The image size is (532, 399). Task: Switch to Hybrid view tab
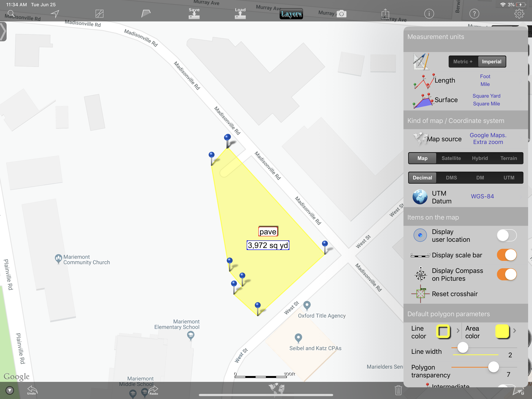(480, 158)
